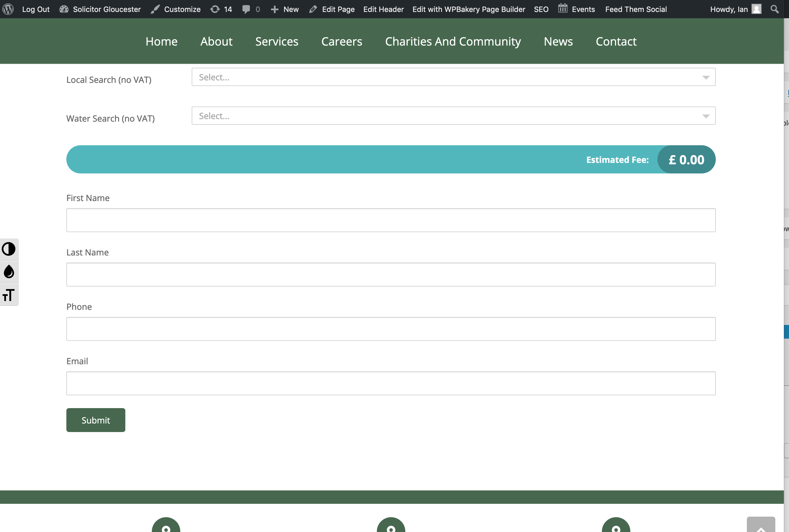Open the About menu item
Viewport: 789px width, 532px height.
point(216,41)
